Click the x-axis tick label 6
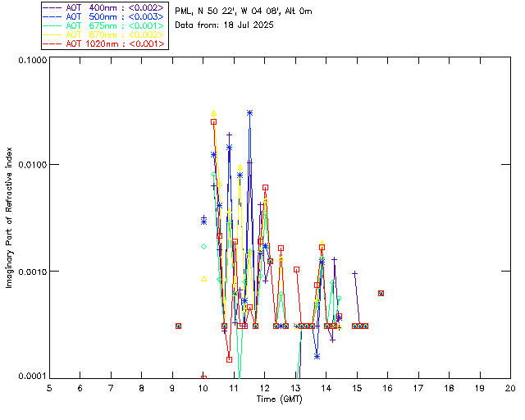 coord(80,388)
